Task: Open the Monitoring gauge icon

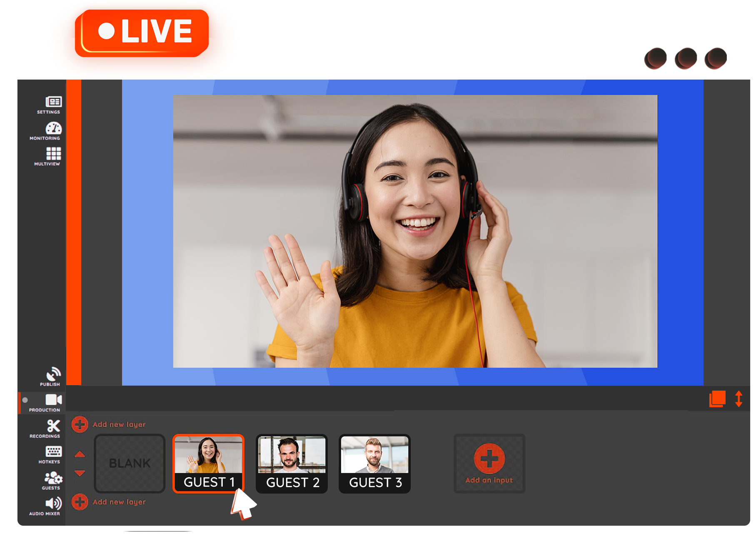Action: (53, 128)
